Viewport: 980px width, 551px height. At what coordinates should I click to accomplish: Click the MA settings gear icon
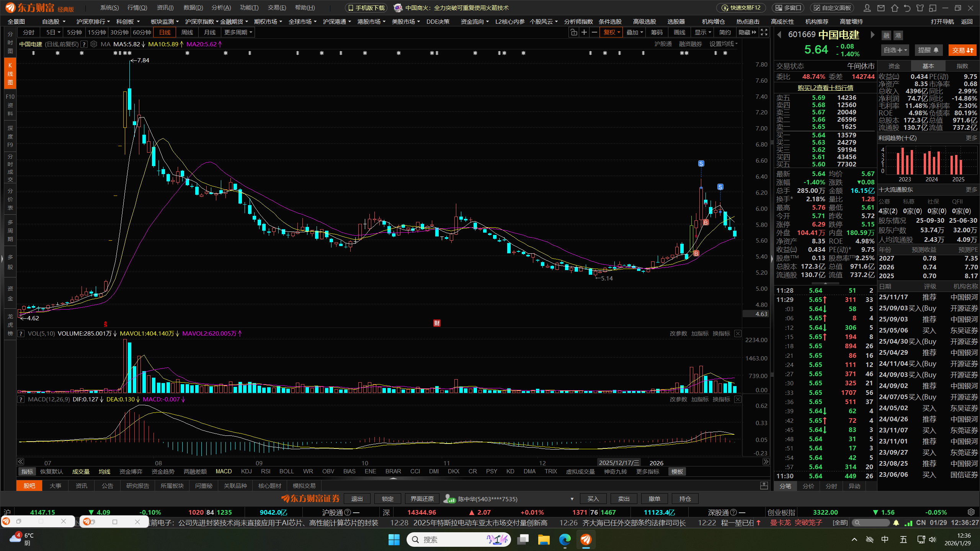94,44
